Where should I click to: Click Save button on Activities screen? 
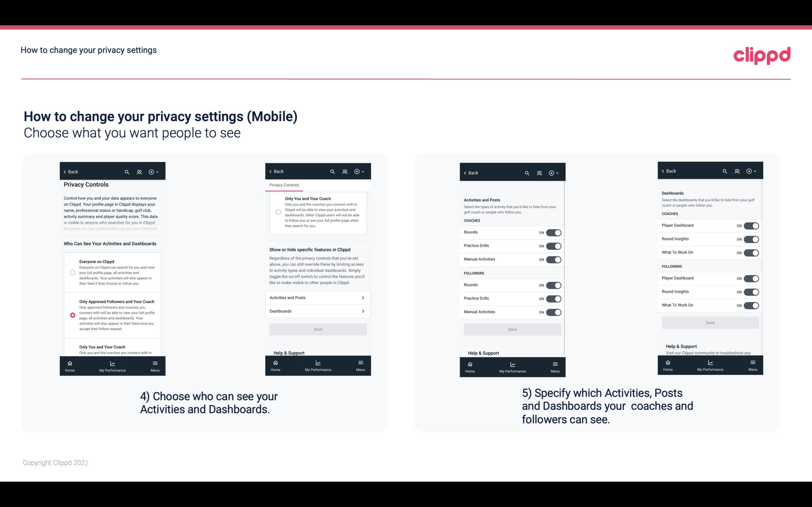[x=512, y=328]
